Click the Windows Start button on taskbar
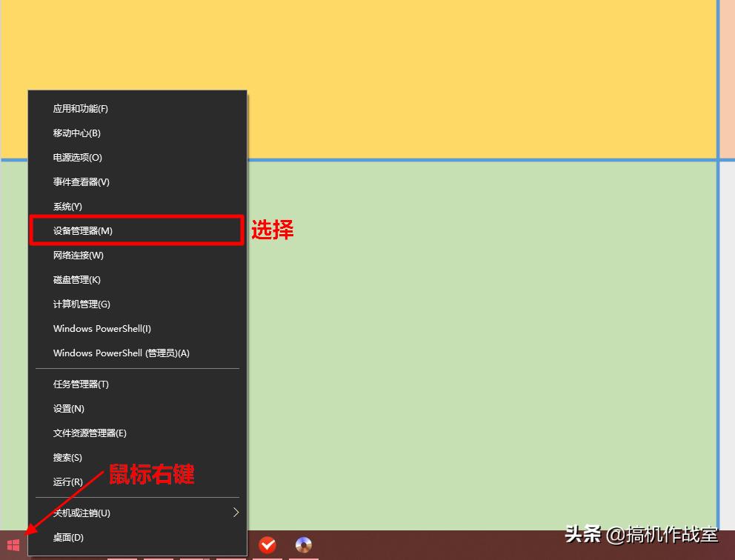 (x=13, y=545)
